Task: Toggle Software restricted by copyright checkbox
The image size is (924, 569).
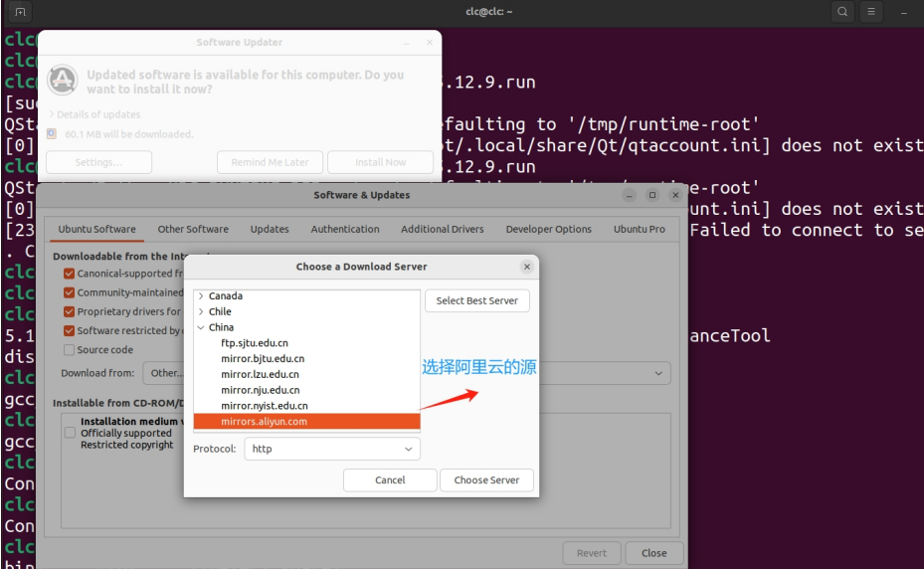Action: coord(69,331)
